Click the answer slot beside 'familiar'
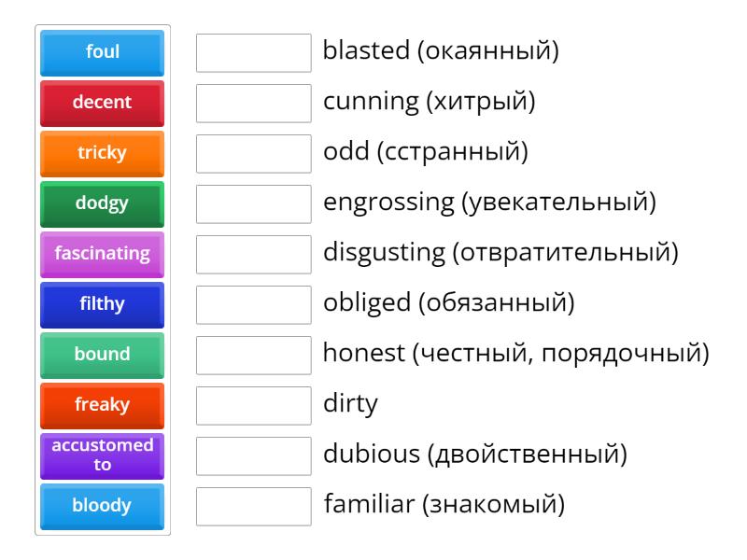The width and height of the screenshot is (747, 560). 254,507
